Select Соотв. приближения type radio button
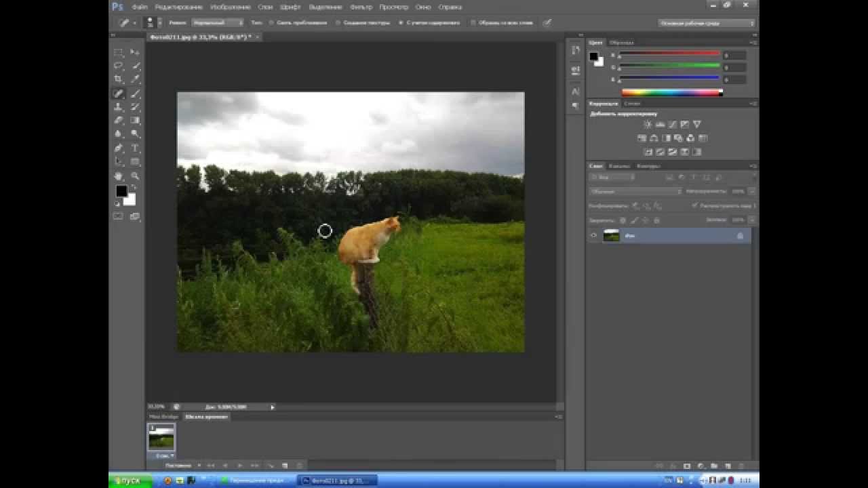This screenshot has width=868, height=488. tap(271, 22)
